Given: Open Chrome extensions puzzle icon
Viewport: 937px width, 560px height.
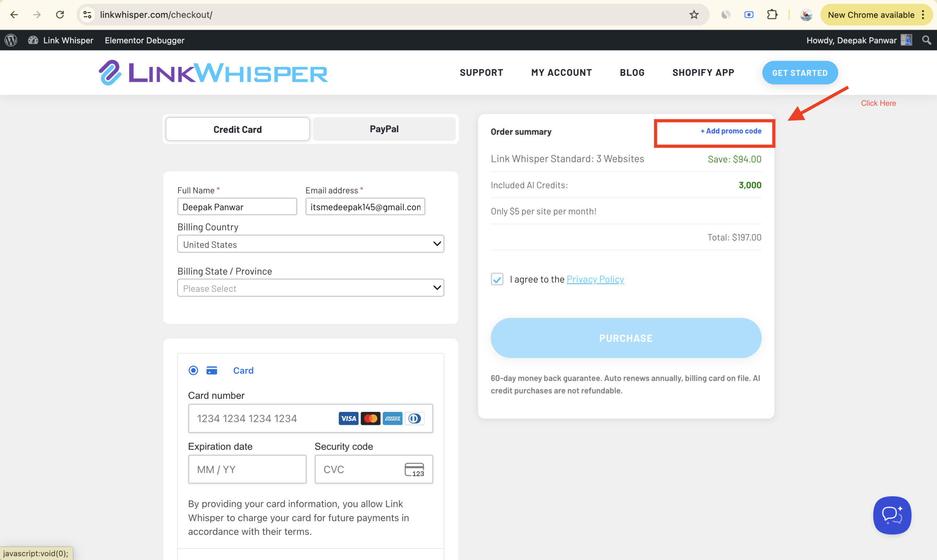Looking at the screenshot, I should coord(772,15).
